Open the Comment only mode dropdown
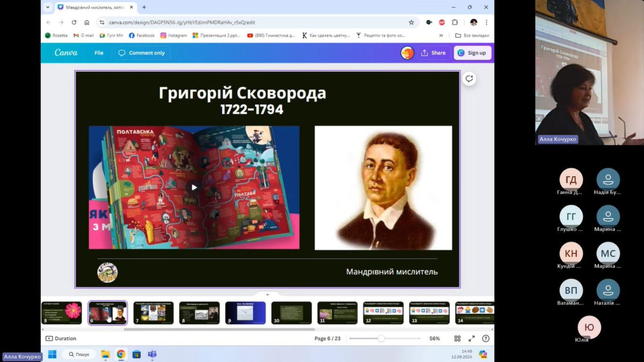The height and width of the screenshot is (362, 644). tap(142, 53)
